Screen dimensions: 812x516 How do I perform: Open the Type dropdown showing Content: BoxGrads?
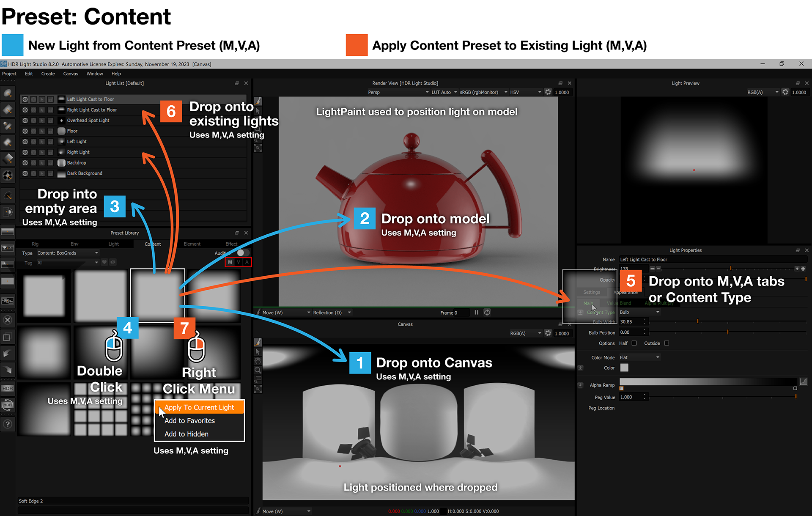68,253
